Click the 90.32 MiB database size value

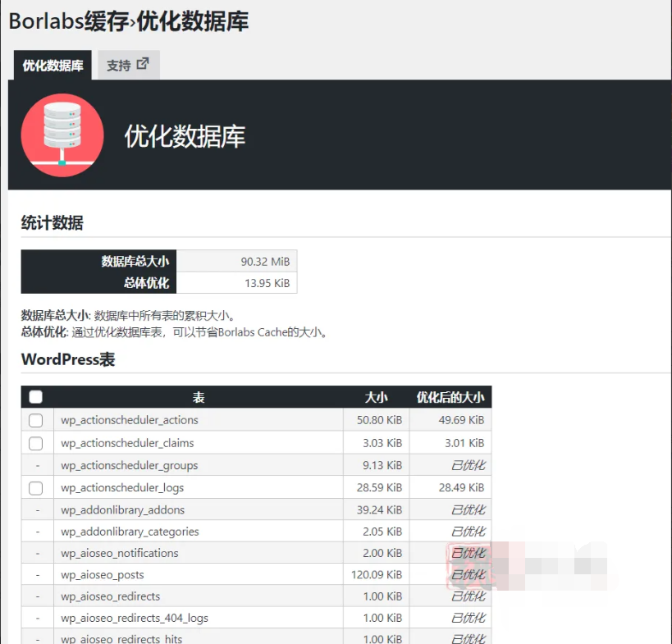pyautogui.click(x=265, y=262)
